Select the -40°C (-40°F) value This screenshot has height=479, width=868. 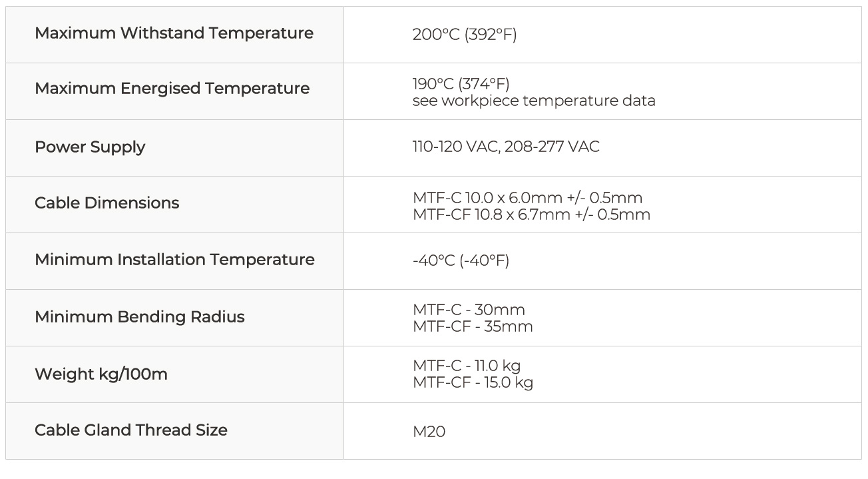click(461, 260)
